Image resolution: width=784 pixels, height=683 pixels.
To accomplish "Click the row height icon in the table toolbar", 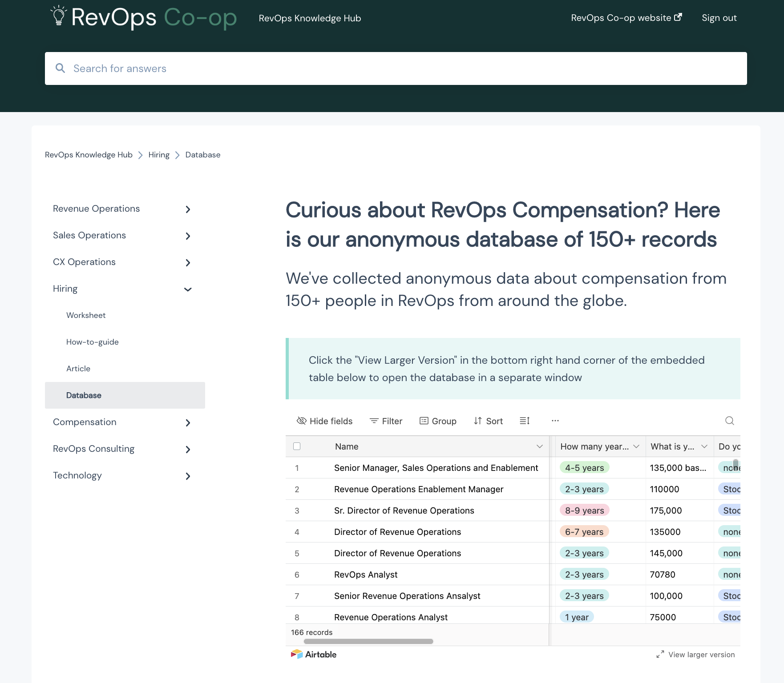I will click(524, 421).
